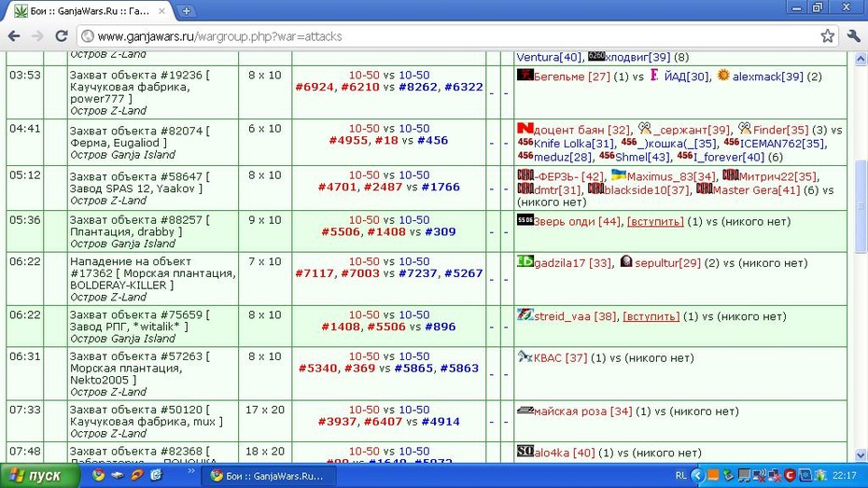Screen dimensions: 868x488
Task: Open new tab with plus button
Action: [187, 10]
